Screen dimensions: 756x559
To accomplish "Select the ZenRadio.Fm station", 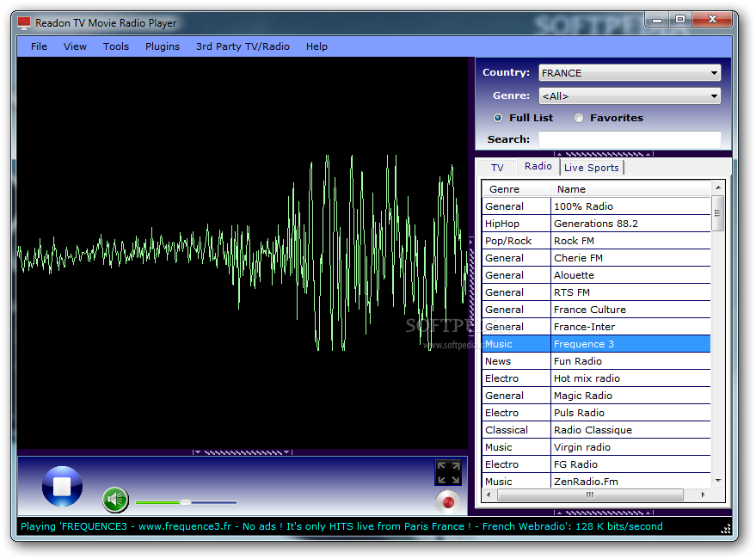I will click(596, 481).
